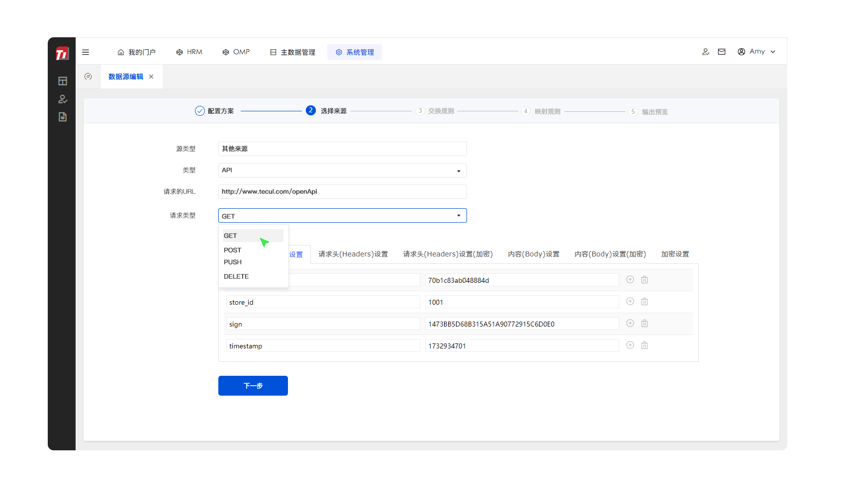Delete the 70b1c83ab048884d parameter row
The width and height of the screenshot is (841, 504).
tap(645, 280)
